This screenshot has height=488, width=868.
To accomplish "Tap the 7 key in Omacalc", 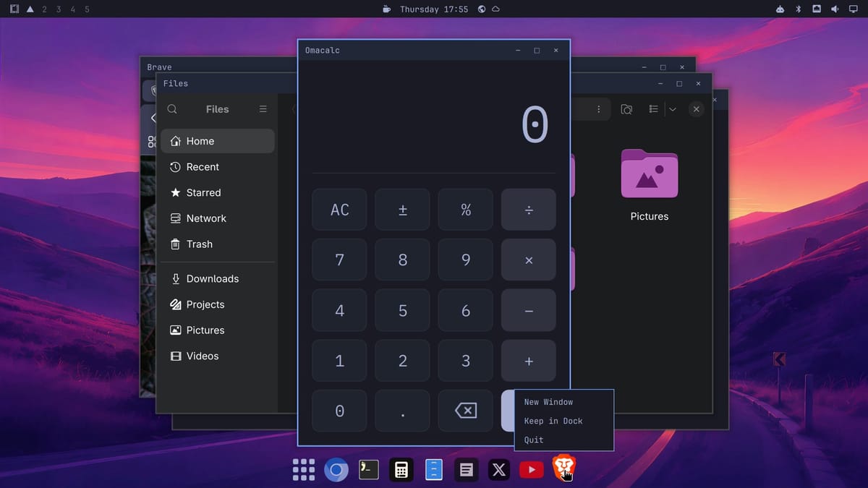I will [340, 260].
